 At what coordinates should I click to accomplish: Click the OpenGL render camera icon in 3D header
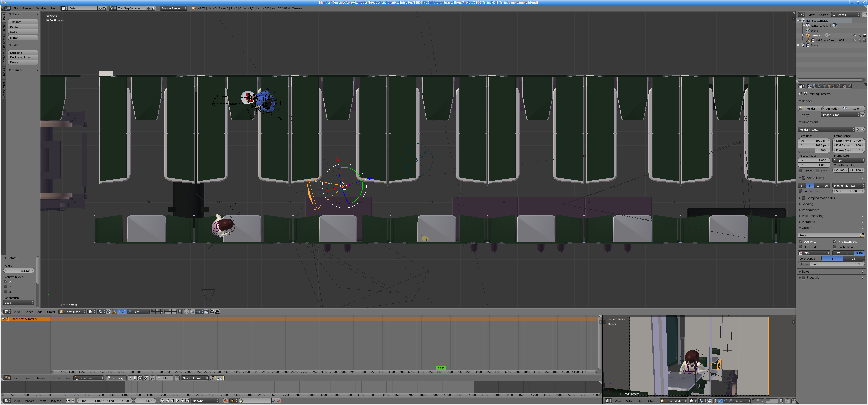(x=212, y=312)
